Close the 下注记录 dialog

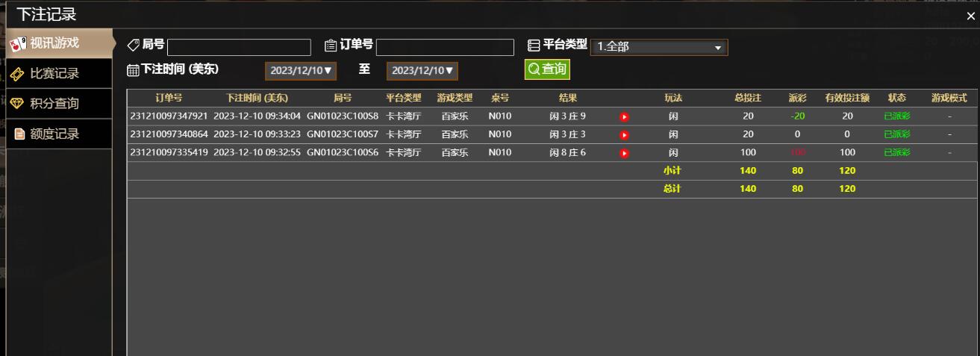tap(970, 16)
